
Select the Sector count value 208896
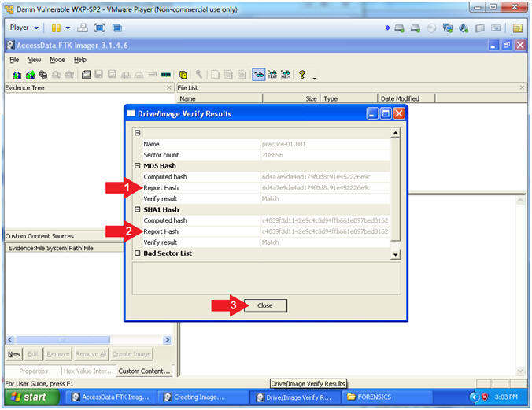point(272,155)
